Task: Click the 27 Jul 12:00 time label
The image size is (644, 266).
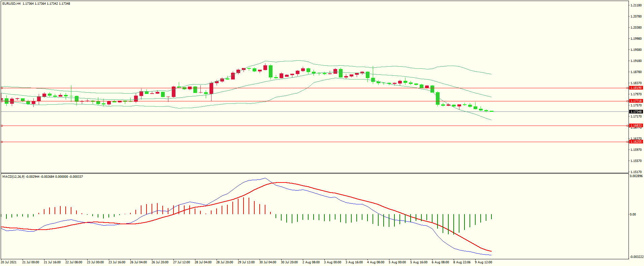Action: [182, 262]
